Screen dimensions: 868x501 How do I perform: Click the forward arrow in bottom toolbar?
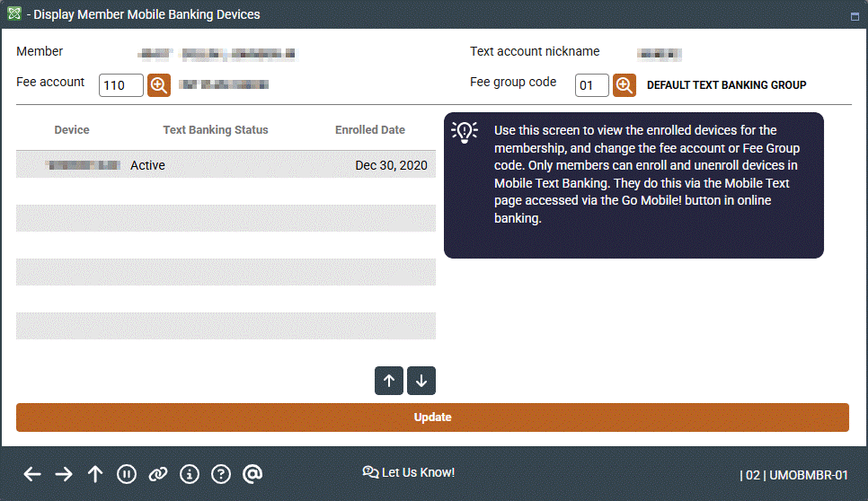(x=64, y=474)
